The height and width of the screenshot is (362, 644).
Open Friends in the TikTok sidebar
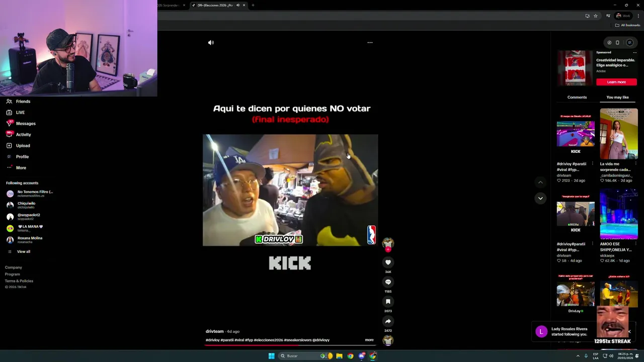point(19,102)
